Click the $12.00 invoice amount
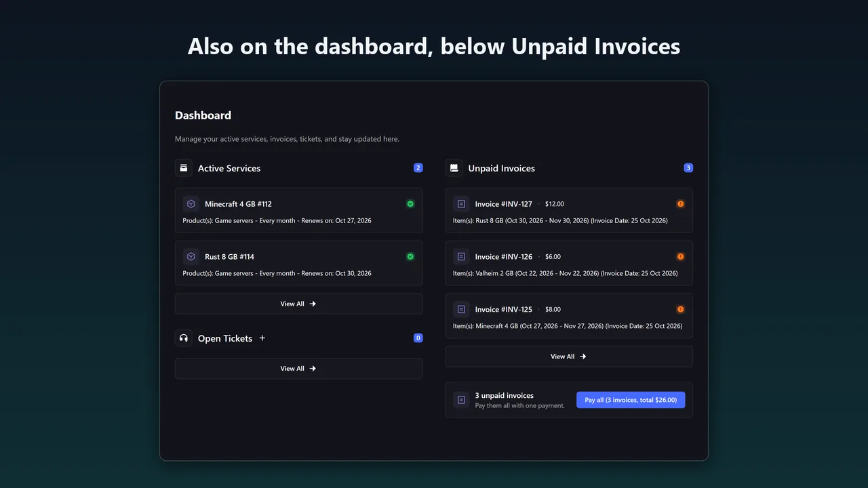 pyautogui.click(x=555, y=204)
